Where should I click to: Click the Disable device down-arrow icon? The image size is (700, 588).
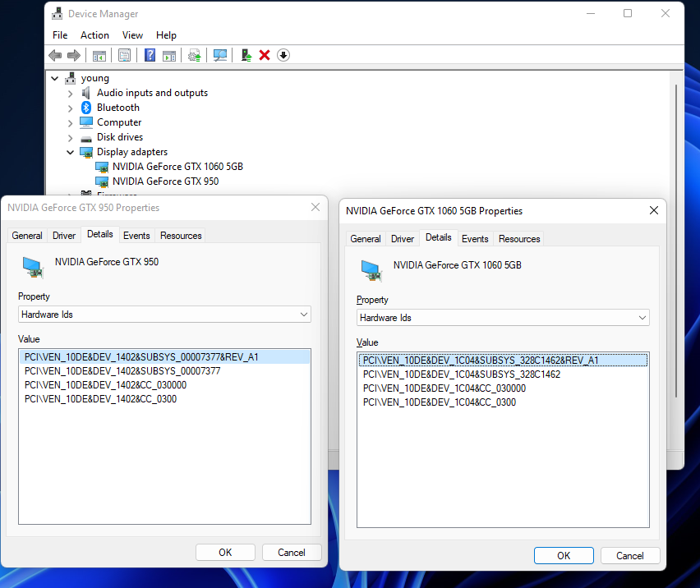pos(283,55)
